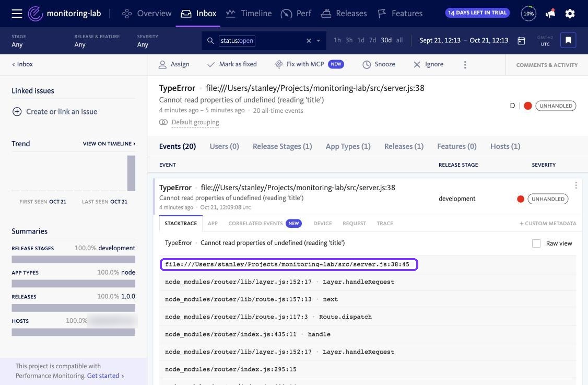This screenshot has height=385, width=588.
Task: Open the Release & Feature filter dropdown
Action: click(x=97, y=41)
